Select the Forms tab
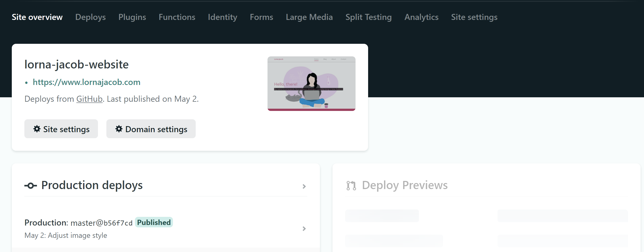The width and height of the screenshot is (644, 252). pos(261,17)
